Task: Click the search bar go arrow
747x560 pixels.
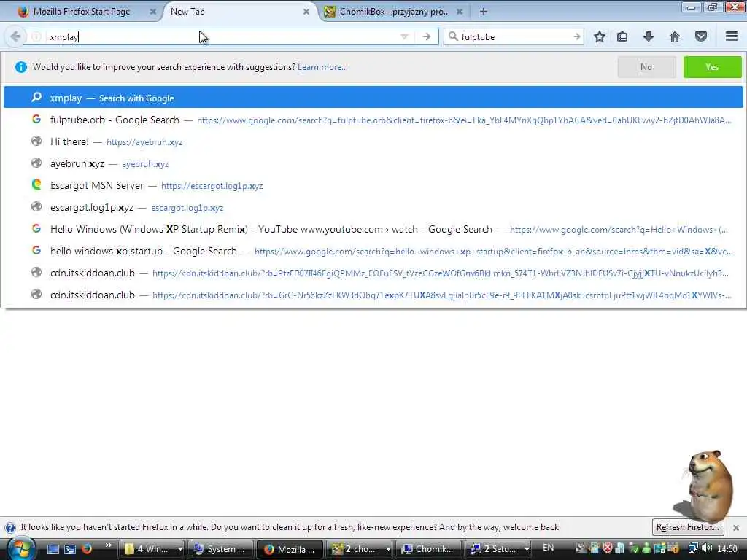Action: click(576, 36)
